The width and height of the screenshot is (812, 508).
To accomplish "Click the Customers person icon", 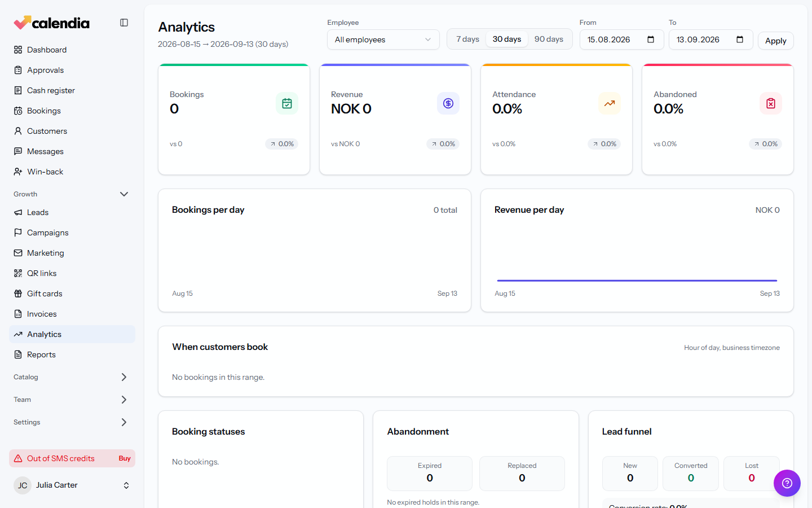I will point(18,131).
